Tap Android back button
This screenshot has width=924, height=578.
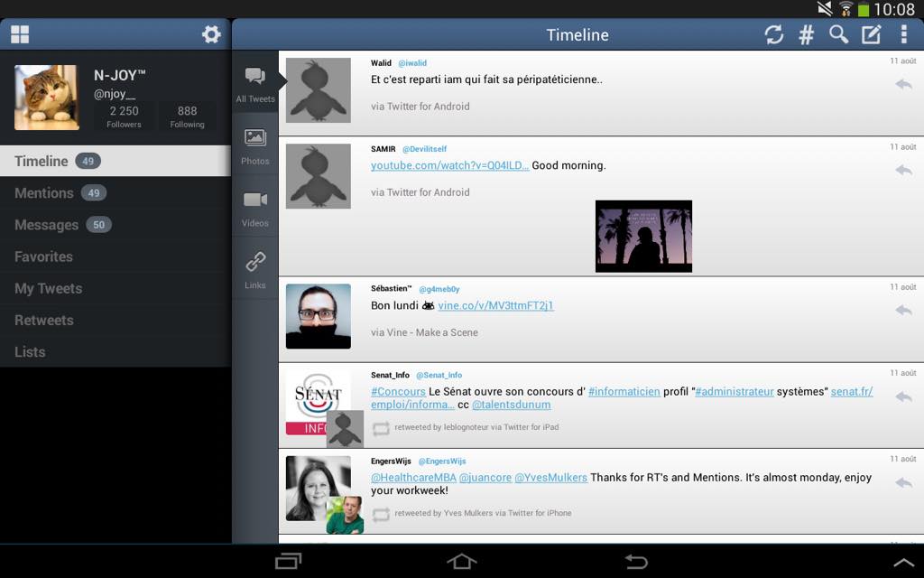point(636,561)
